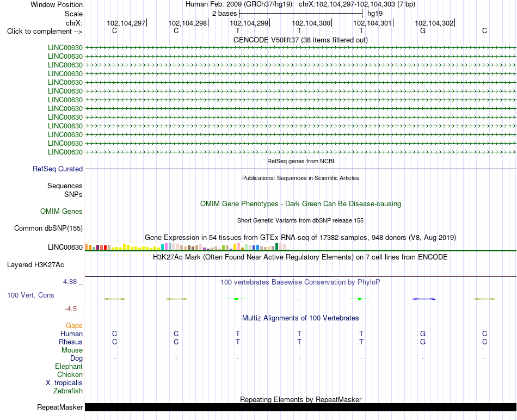
Task: Click the coordinate label 102,104,297
Action: [x=126, y=23]
